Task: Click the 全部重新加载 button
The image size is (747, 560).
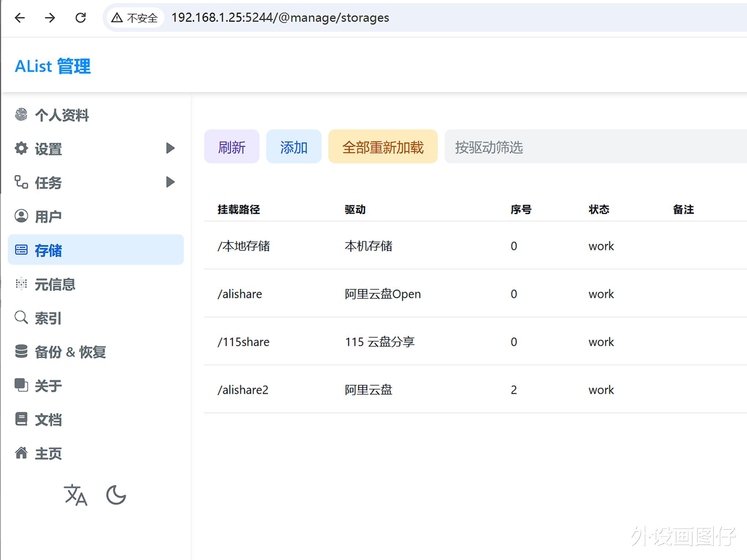Action: tap(383, 147)
